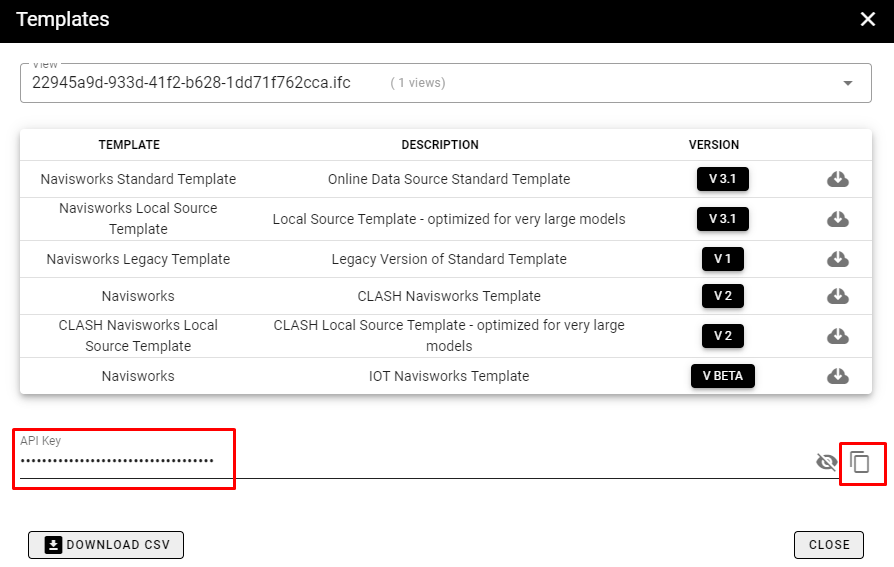Select the V 3.1 badge of Standard Template
This screenshot has width=894, height=567.
point(722,179)
